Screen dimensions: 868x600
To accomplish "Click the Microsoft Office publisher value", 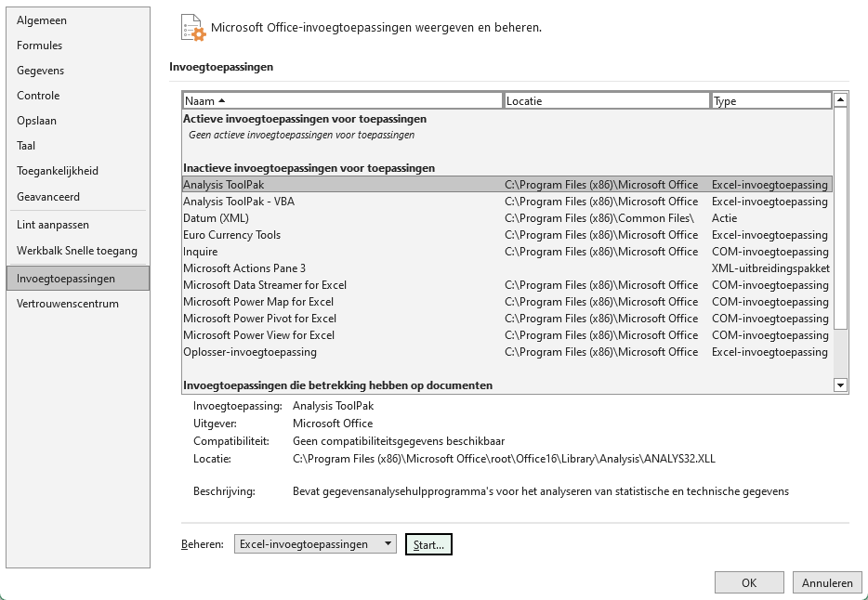I will point(333,424).
